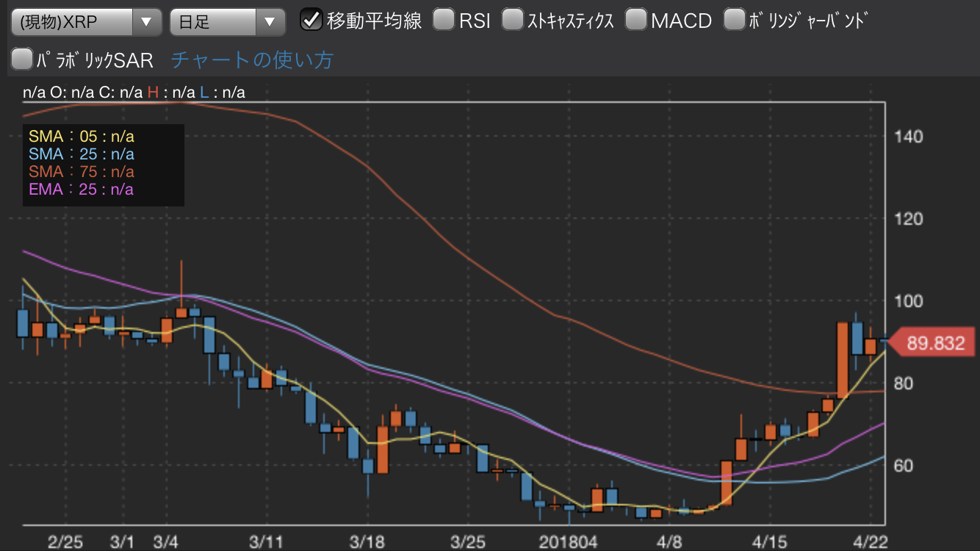
Task: Open the (現物)XRP currency pair dropdown
Action: [x=86, y=21]
